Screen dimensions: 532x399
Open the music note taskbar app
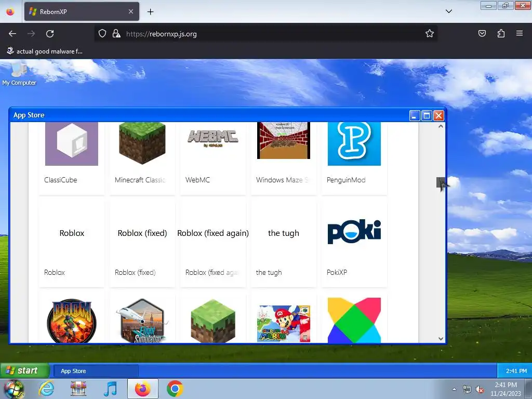110,389
